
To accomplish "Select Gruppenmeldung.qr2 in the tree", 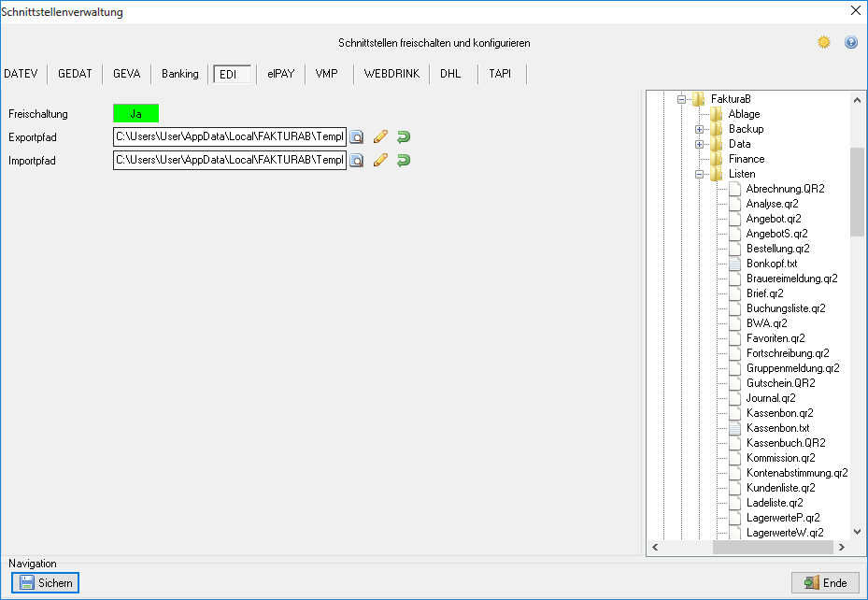I will [792, 368].
